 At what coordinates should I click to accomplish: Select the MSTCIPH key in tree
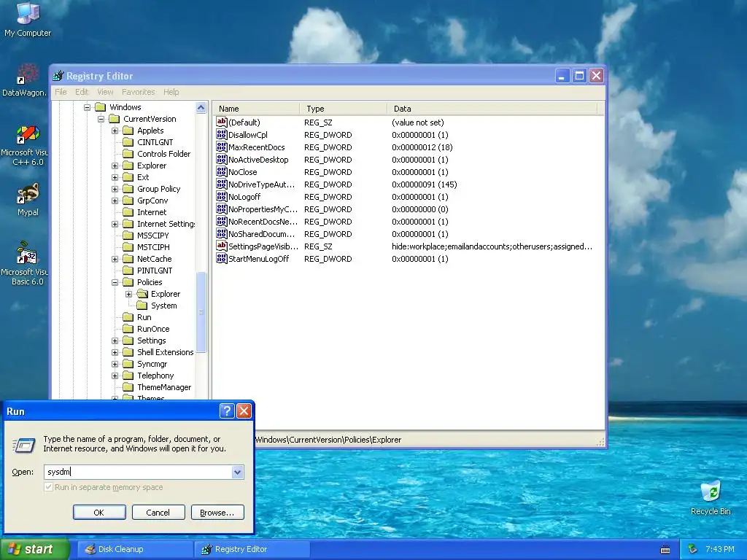pyautogui.click(x=153, y=247)
